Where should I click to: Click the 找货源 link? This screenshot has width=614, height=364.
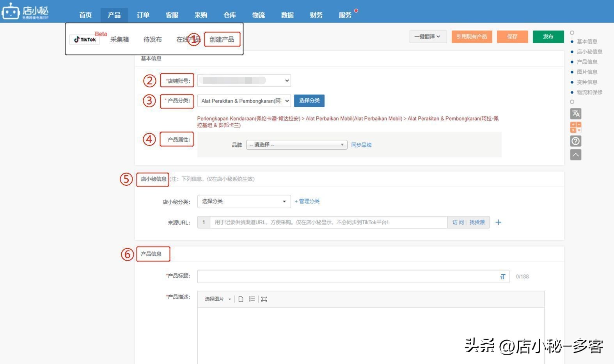click(x=477, y=222)
